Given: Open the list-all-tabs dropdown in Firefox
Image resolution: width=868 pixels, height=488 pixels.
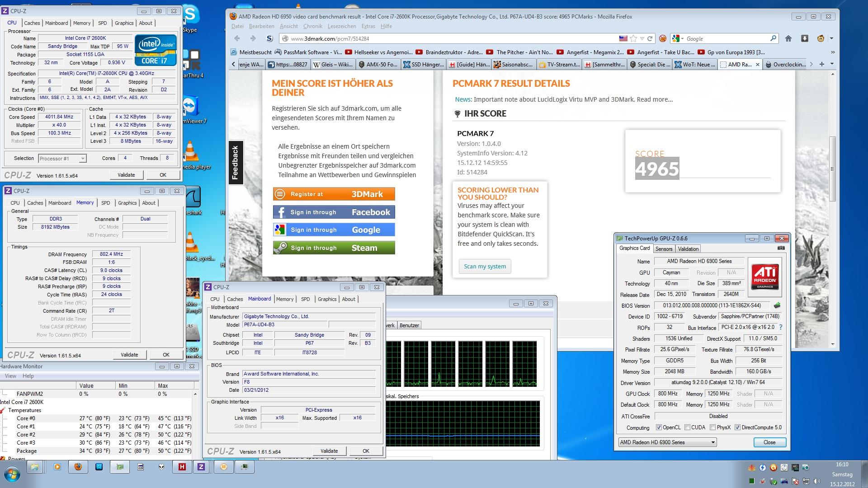Looking at the screenshot, I should 832,65.
